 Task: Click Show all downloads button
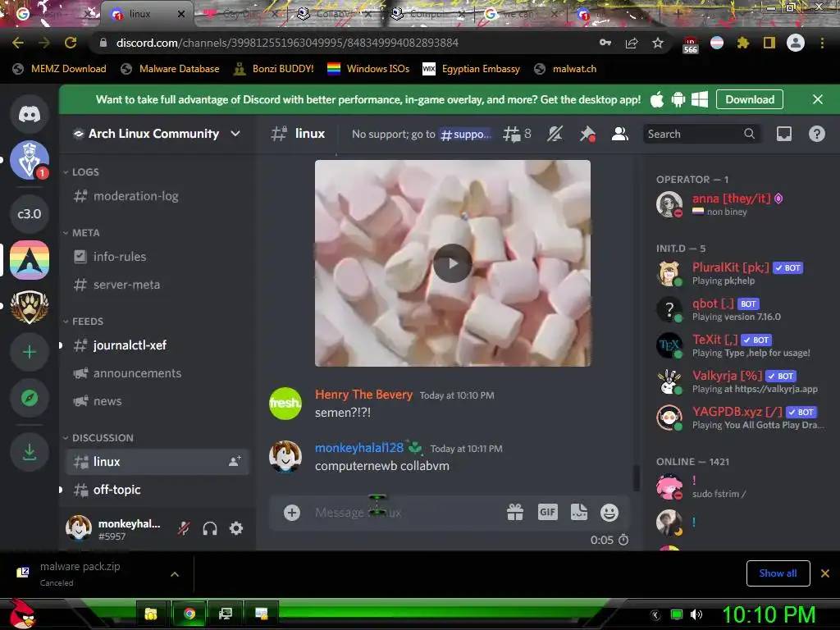coord(778,573)
